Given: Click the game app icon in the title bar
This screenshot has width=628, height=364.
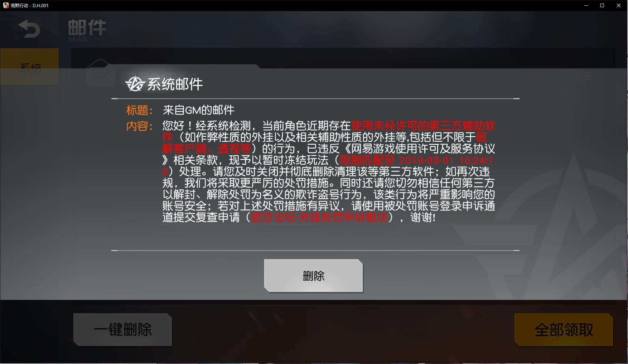Looking at the screenshot, I should 6,5.
